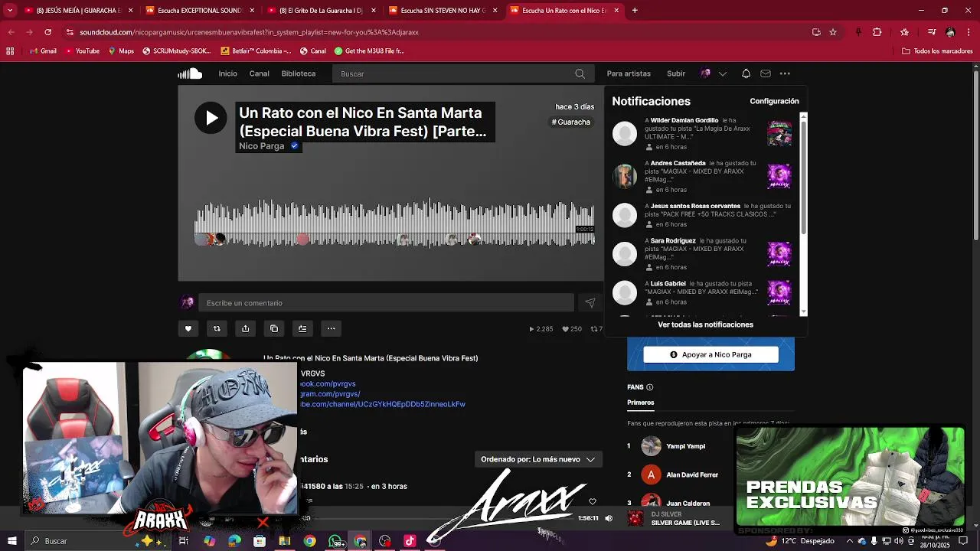Mute player with the volume icon
This screenshot has width=980, height=551.
(609, 518)
